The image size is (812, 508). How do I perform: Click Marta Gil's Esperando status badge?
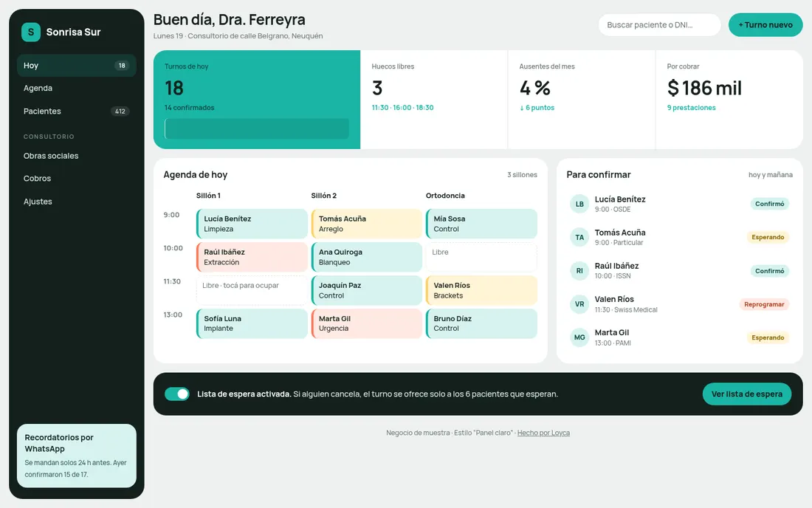[768, 337]
